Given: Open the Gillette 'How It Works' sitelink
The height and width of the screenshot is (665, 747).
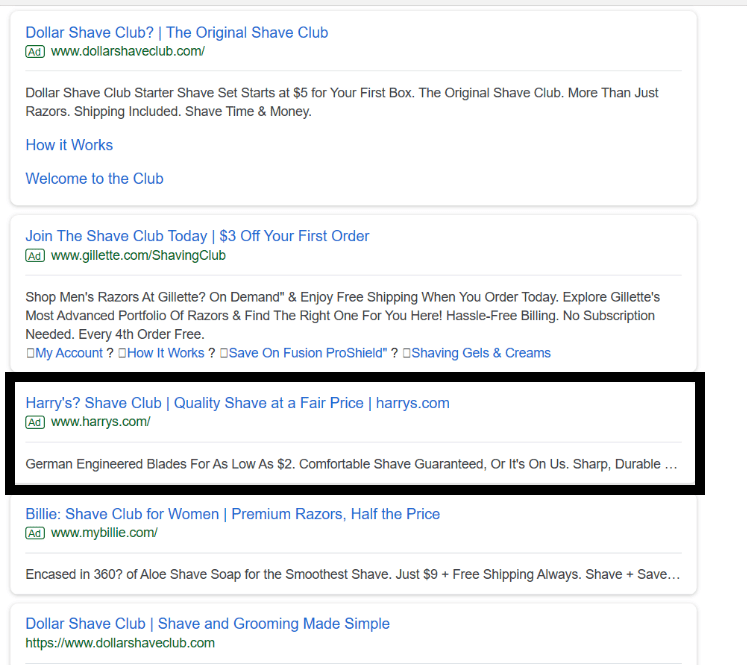Looking at the screenshot, I should pyautogui.click(x=166, y=353).
